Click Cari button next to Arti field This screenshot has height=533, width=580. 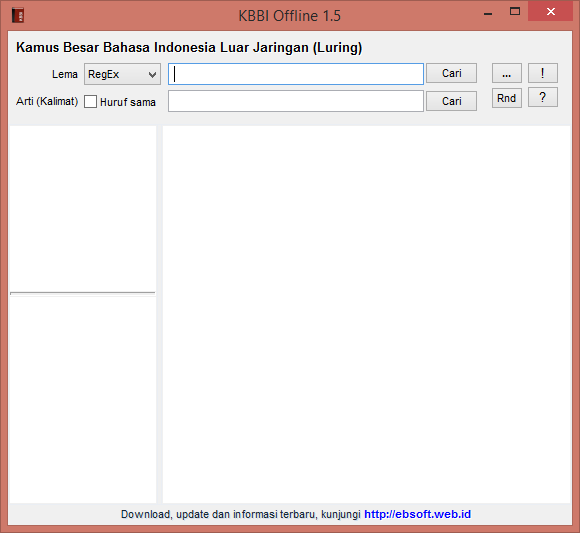pyautogui.click(x=451, y=101)
